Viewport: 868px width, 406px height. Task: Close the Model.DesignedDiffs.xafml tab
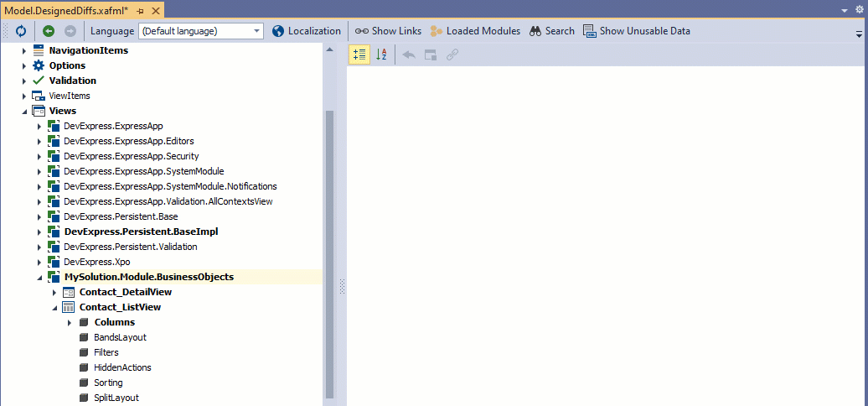tap(156, 11)
